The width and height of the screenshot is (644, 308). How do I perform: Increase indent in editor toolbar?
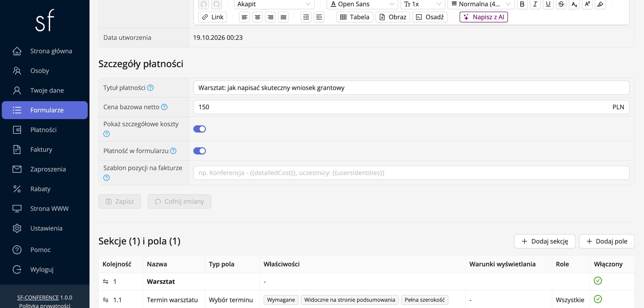[319, 17]
